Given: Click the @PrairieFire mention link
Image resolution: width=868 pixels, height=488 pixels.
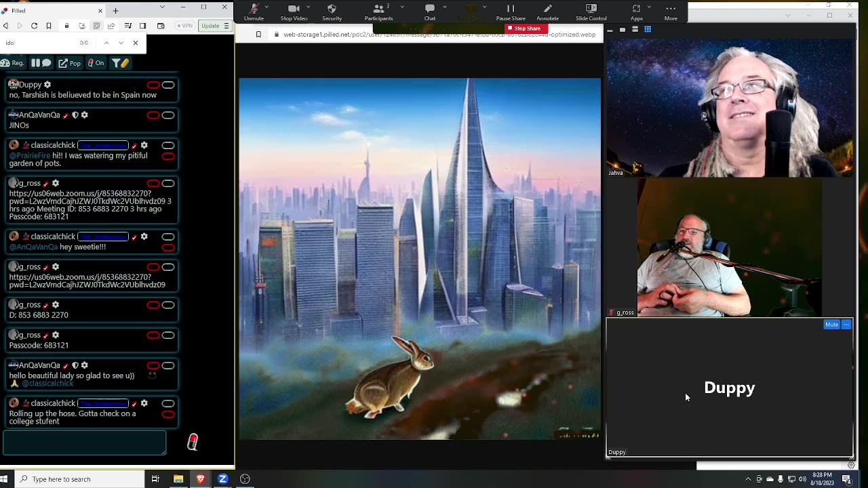Looking at the screenshot, I should click(30, 156).
